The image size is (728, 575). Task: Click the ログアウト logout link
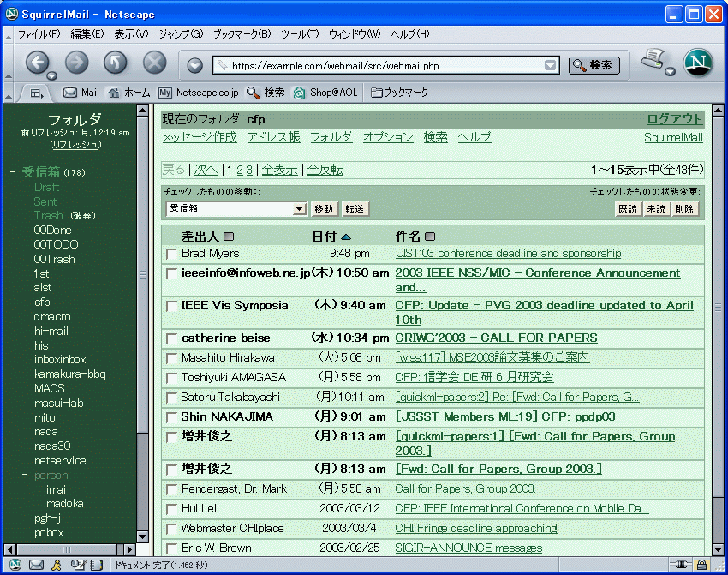click(x=675, y=119)
